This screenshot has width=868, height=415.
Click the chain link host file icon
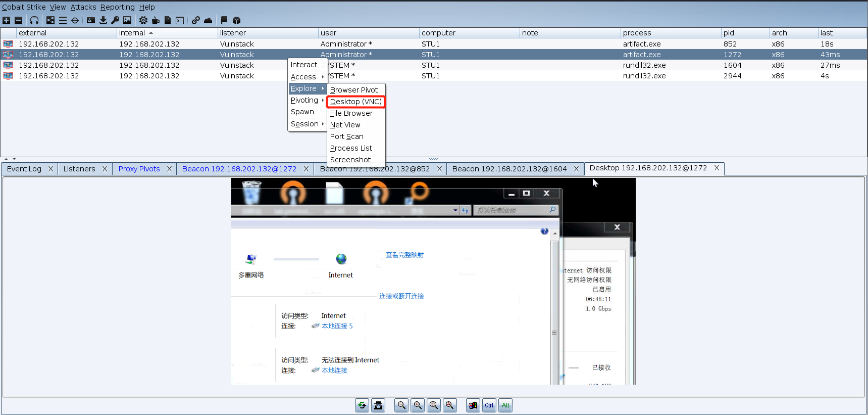point(196,20)
